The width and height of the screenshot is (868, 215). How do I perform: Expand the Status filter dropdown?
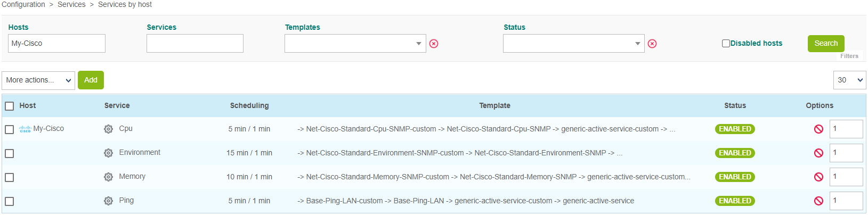(573, 44)
